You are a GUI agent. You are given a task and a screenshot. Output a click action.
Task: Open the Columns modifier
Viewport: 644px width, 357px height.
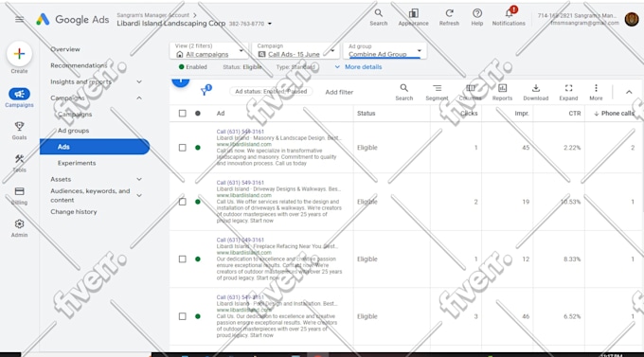pyautogui.click(x=470, y=92)
